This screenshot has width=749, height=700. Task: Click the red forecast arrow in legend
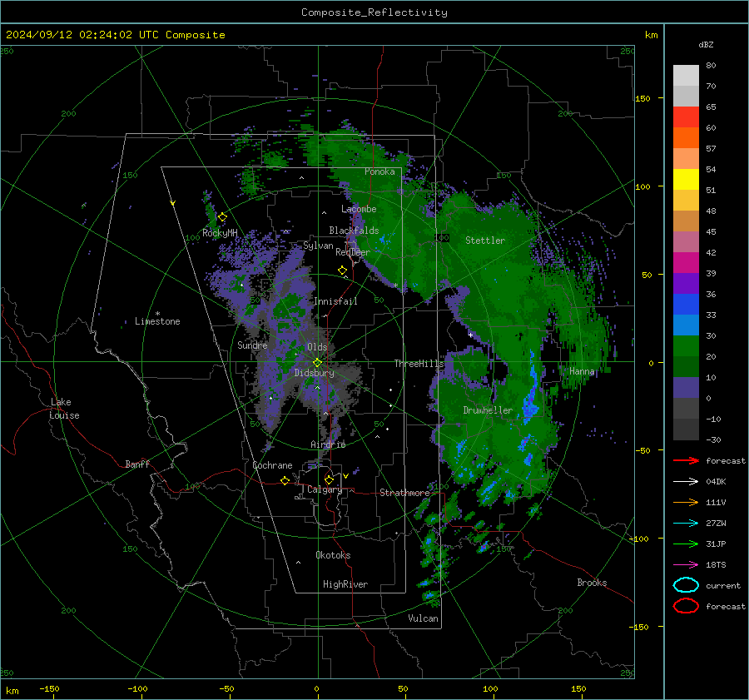pyautogui.click(x=686, y=460)
